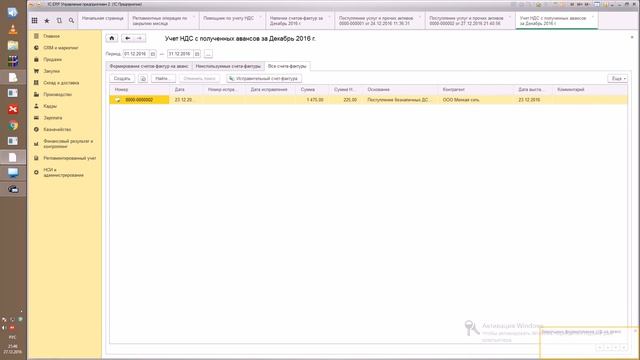640x360 pixels.
Task: Click the Найти button
Action: [162, 78]
